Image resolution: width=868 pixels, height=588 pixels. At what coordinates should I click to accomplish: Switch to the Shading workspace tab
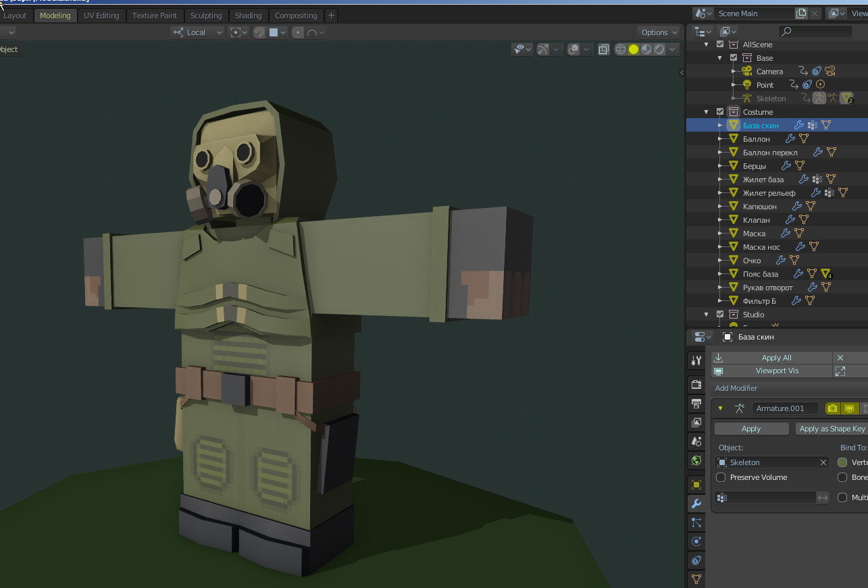pyautogui.click(x=248, y=16)
